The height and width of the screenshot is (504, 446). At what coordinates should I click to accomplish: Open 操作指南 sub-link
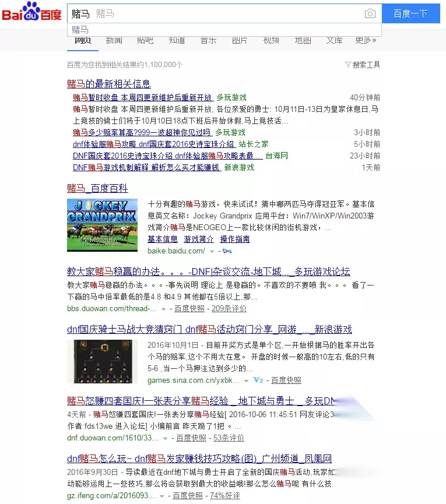point(235,239)
